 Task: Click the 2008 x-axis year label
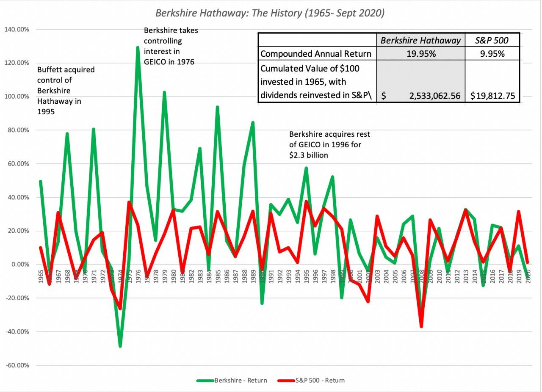421,277
